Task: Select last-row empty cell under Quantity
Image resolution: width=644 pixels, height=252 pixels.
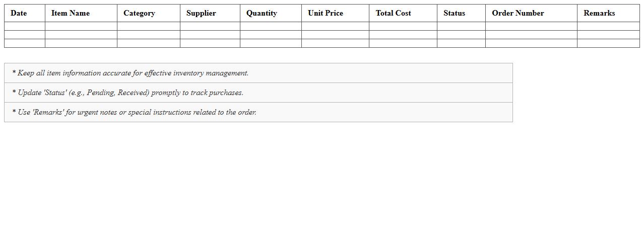Action: (x=271, y=43)
